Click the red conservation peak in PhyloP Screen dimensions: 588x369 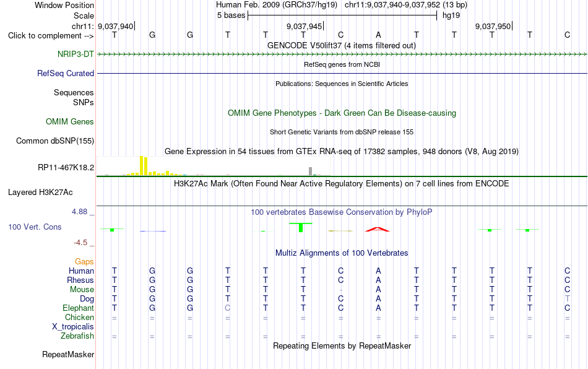pos(378,229)
